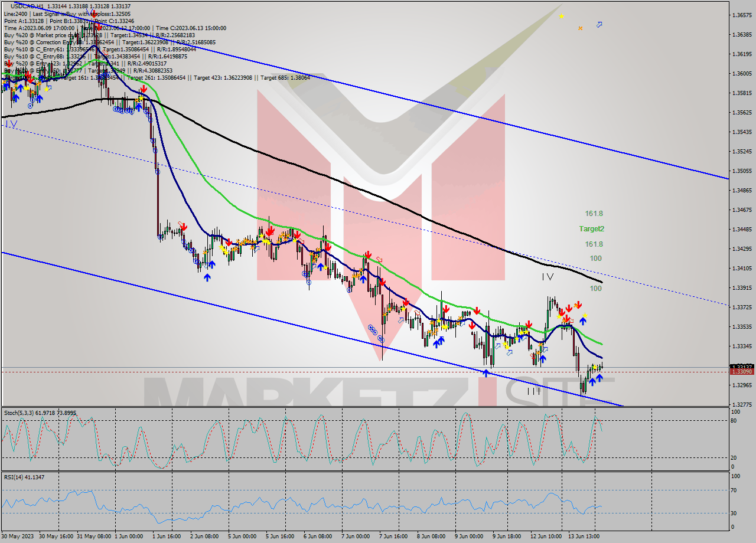The width and height of the screenshot is (756, 543).
Task: Click the '1 Jun 16:00' time axis label
Action: click(x=167, y=537)
